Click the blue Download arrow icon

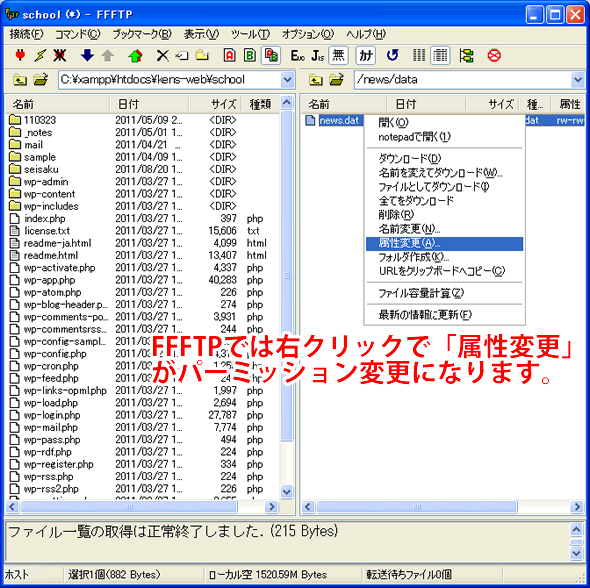87,56
